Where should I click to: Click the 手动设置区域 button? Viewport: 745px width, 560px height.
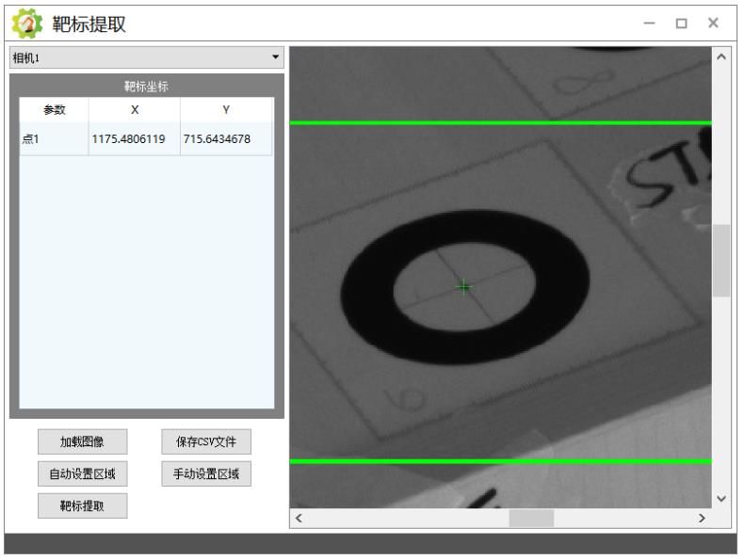[206, 473]
